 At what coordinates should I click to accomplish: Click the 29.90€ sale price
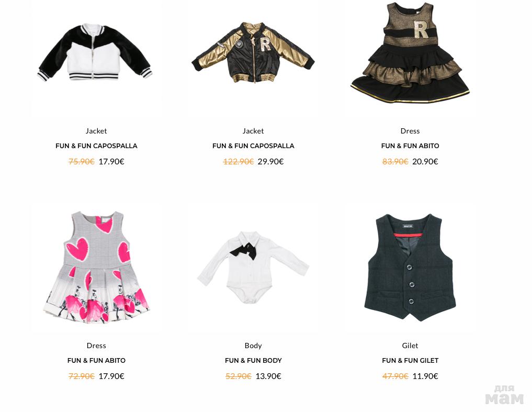coord(270,162)
